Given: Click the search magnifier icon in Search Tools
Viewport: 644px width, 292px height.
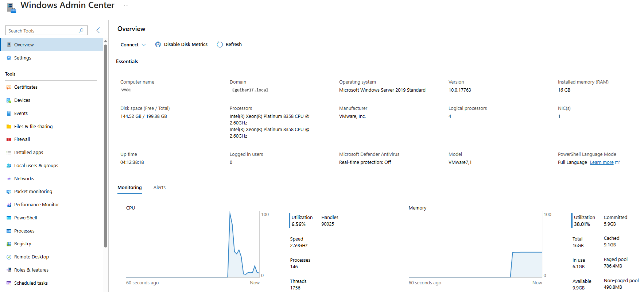Looking at the screenshot, I should 81,31.
